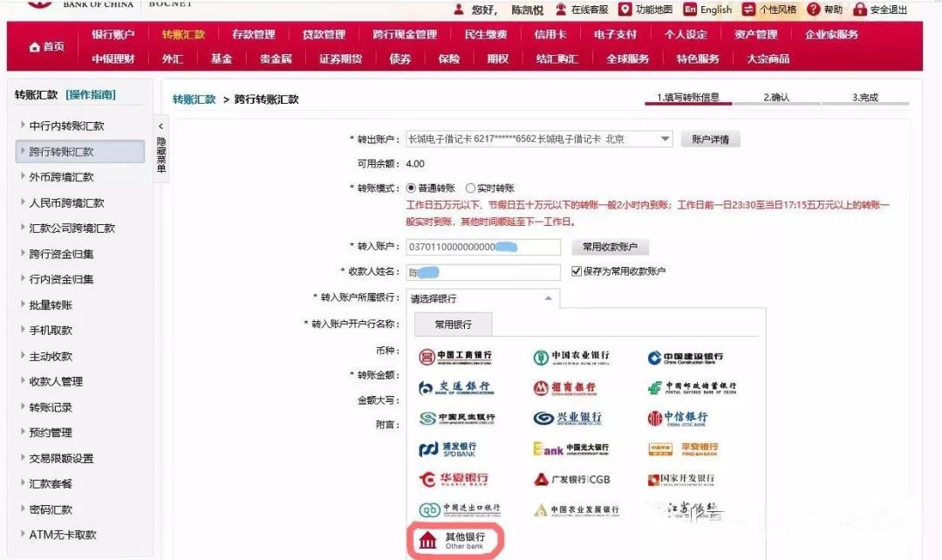Open the 转出账户 account dropdown
942x560 pixels.
[539, 139]
